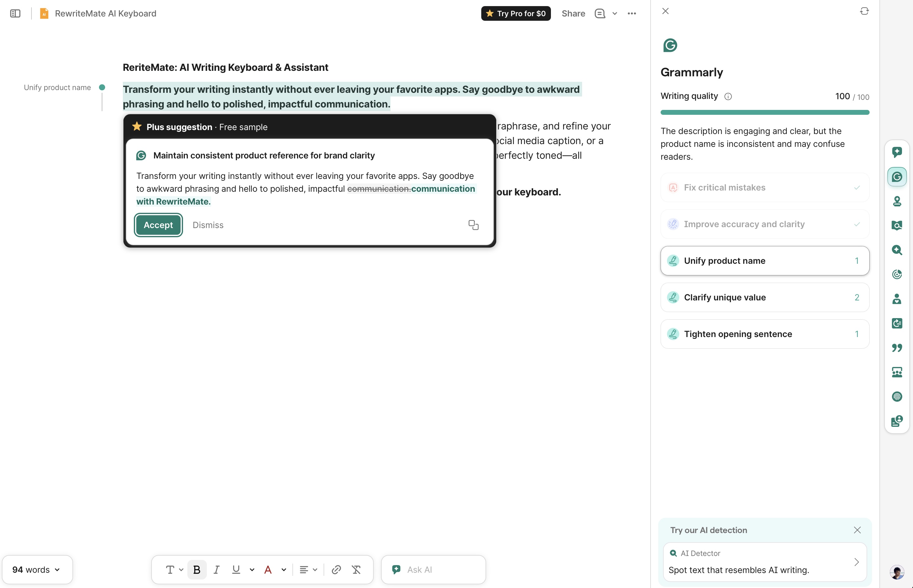Click the Share button
The width and height of the screenshot is (913, 588).
pyautogui.click(x=573, y=13)
